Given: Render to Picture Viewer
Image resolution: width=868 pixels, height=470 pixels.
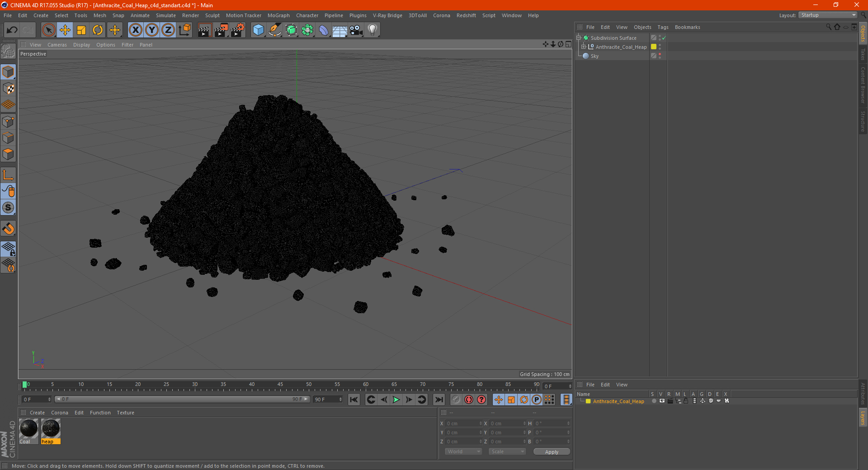Looking at the screenshot, I should 221,30.
